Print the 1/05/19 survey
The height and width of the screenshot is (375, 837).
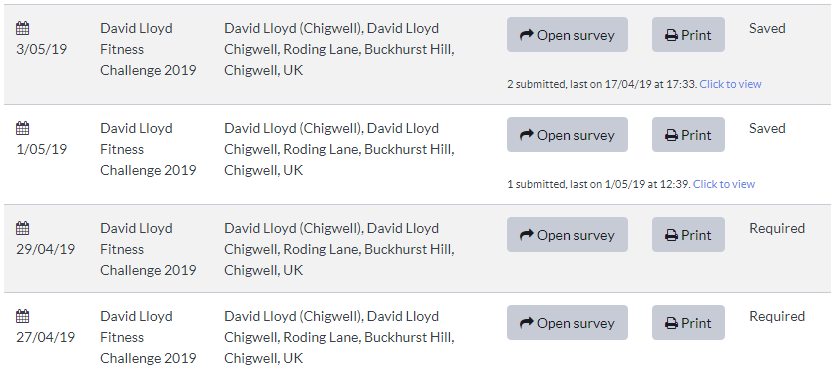[x=688, y=134]
